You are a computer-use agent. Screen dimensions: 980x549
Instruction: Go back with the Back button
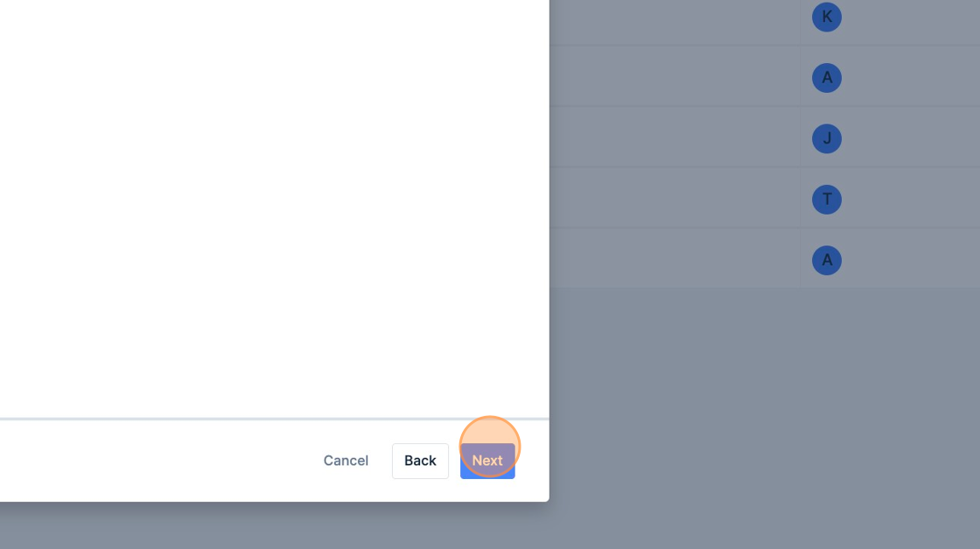pyautogui.click(x=420, y=461)
